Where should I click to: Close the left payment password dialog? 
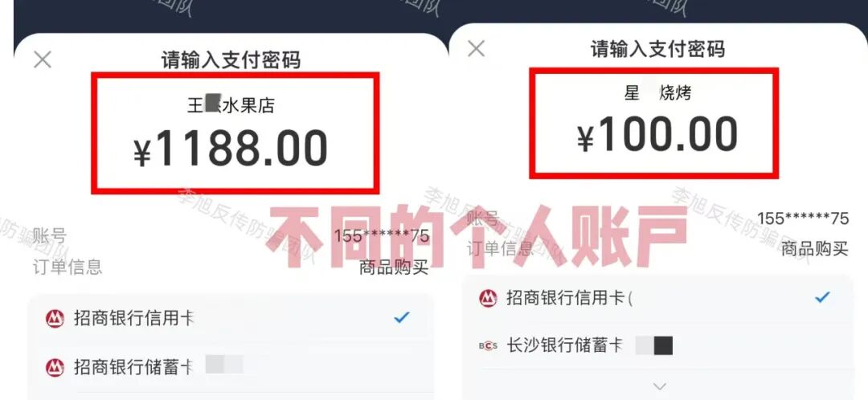[43, 59]
